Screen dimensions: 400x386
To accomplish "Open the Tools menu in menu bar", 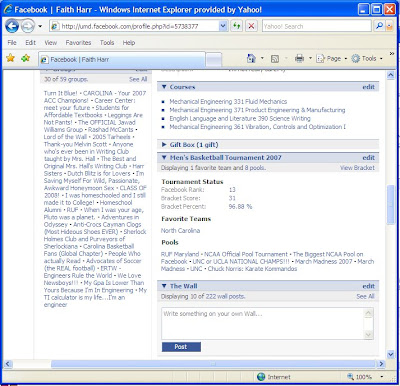I will click(107, 43).
